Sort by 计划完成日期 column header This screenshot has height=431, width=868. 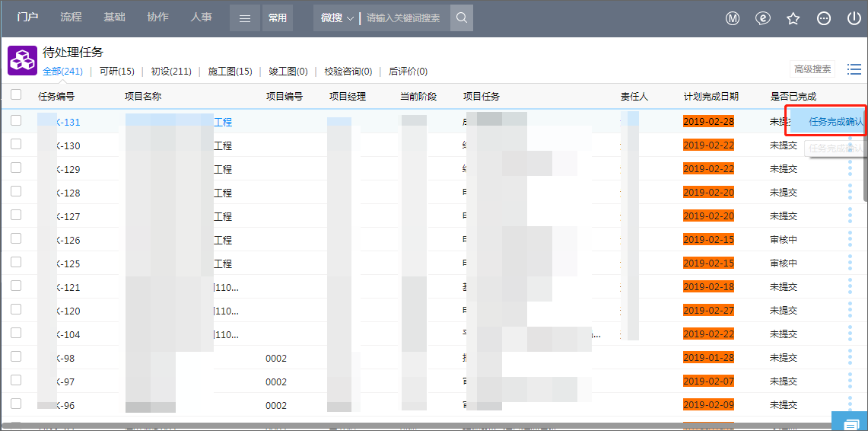[711, 97]
